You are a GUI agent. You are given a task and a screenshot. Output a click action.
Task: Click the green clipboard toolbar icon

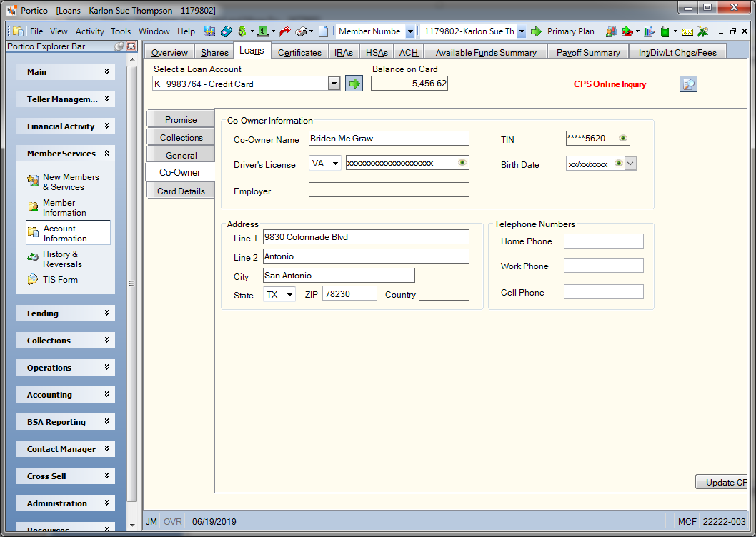(x=665, y=31)
